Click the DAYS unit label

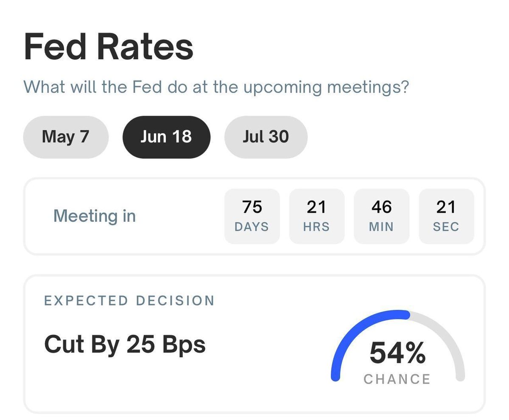tap(252, 227)
